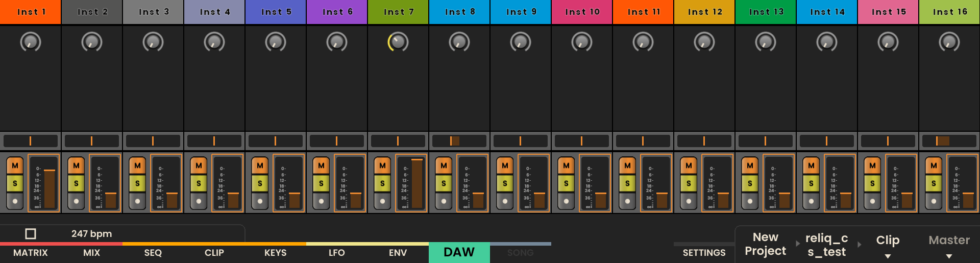Switch to the MATRIX tab
The width and height of the screenshot is (980, 263).
pos(31,253)
